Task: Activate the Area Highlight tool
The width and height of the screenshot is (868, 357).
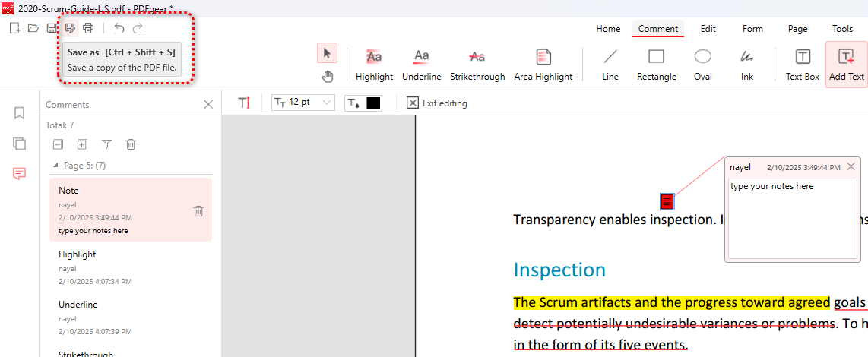Action: [x=543, y=65]
